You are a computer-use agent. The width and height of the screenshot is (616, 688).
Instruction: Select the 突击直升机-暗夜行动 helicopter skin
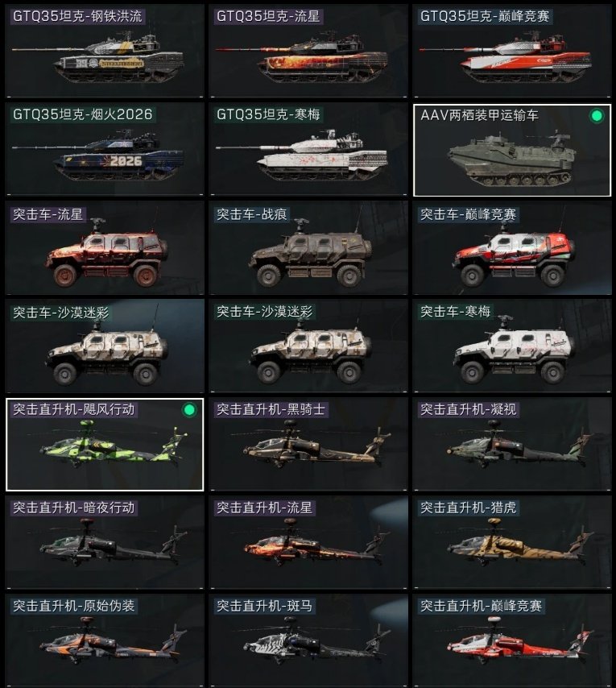105,542
